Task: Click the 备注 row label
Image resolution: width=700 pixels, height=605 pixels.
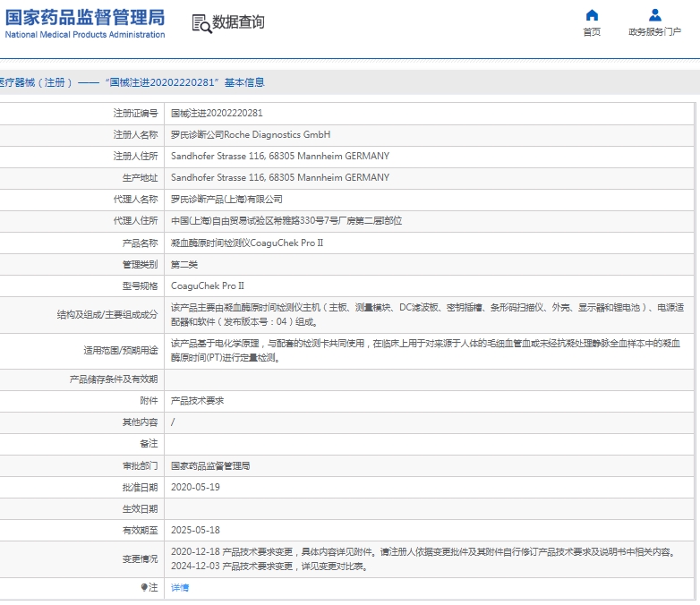Action: pyautogui.click(x=149, y=443)
